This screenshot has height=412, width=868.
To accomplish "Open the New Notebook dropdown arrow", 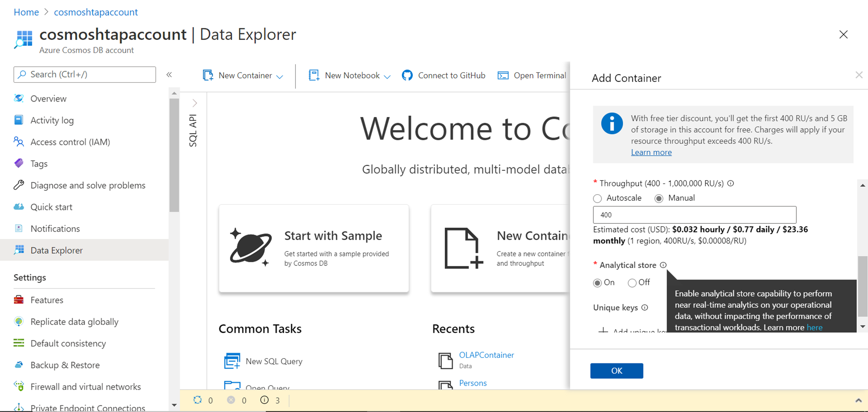I will 388,76.
